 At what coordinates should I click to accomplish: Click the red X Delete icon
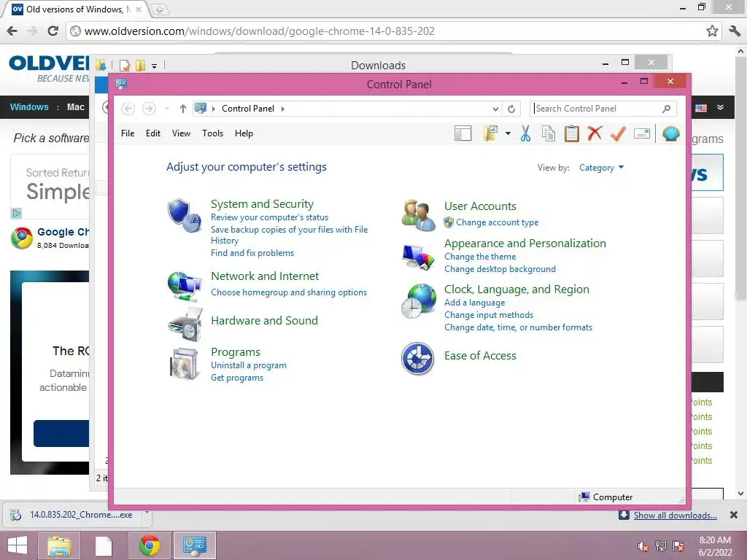tap(595, 133)
